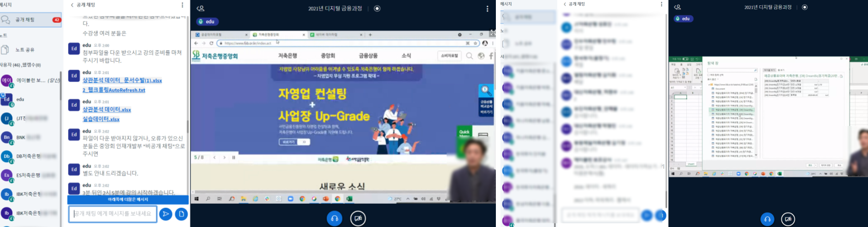Go to the next banner slide
868x227 pixels.
click(224, 158)
